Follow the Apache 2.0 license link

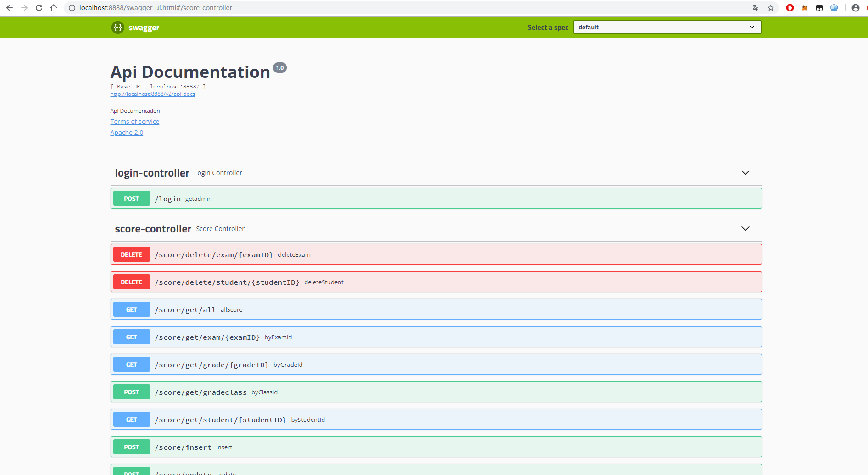[x=127, y=132]
